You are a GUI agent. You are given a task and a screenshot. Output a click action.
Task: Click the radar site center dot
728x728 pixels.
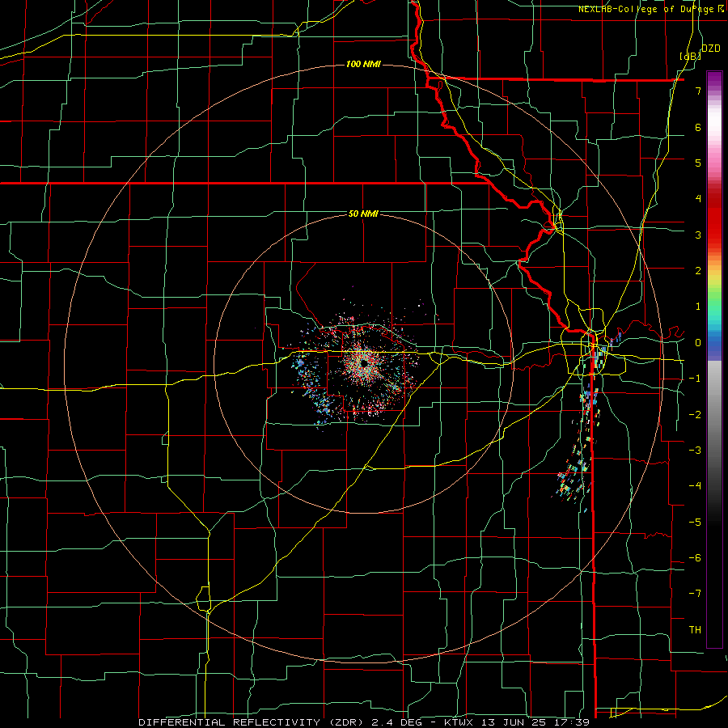click(365, 363)
